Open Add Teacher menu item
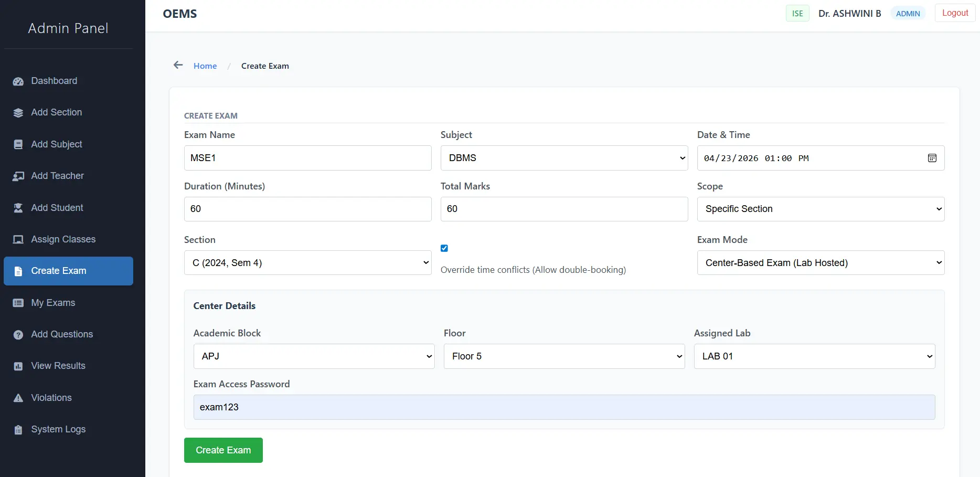Viewport: 980px width, 477px height. tap(68, 176)
